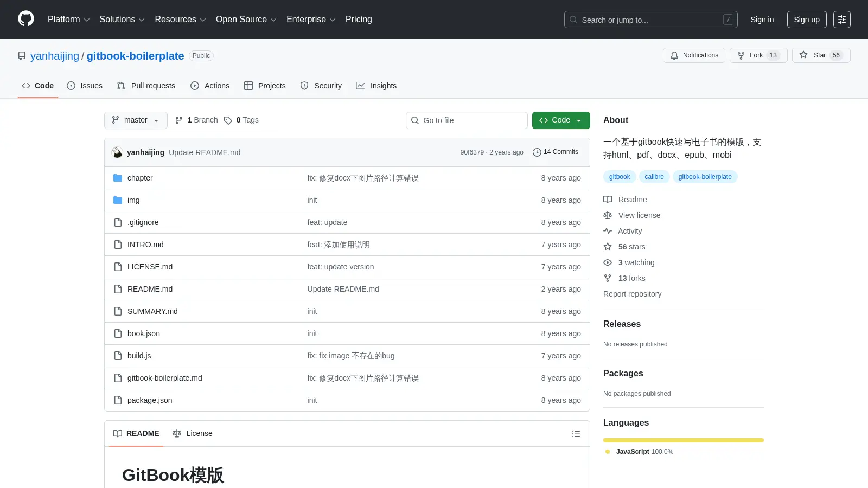This screenshot has height=488, width=868.
Task: Open the master branch selector dropdown
Action: coord(136,120)
